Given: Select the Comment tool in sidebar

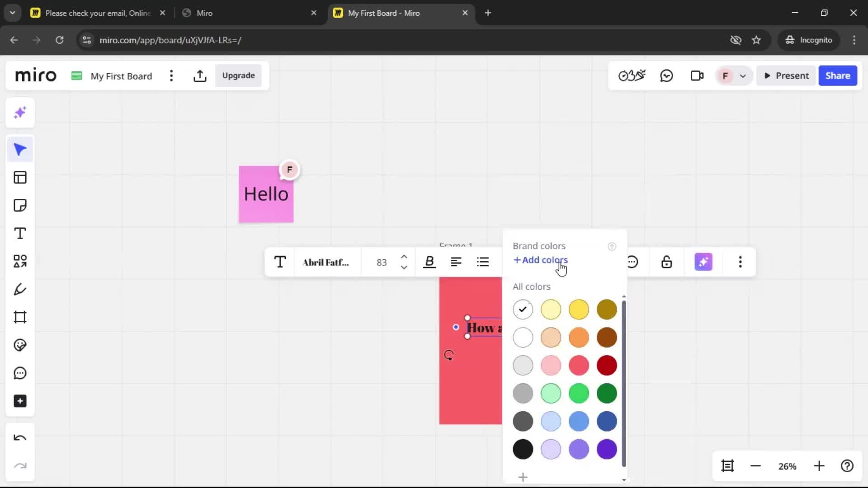Looking at the screenshot, I should pyautogui.click(x=20, y=373).
